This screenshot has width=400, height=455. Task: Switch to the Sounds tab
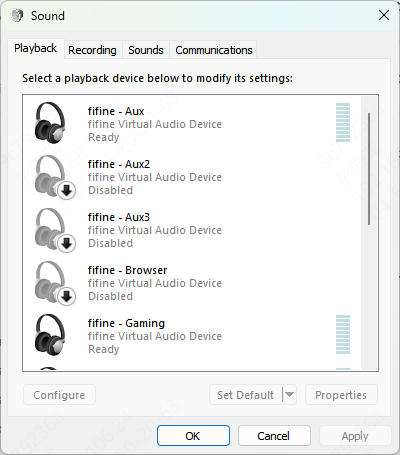pyautogui.click(x=146, y=50)
